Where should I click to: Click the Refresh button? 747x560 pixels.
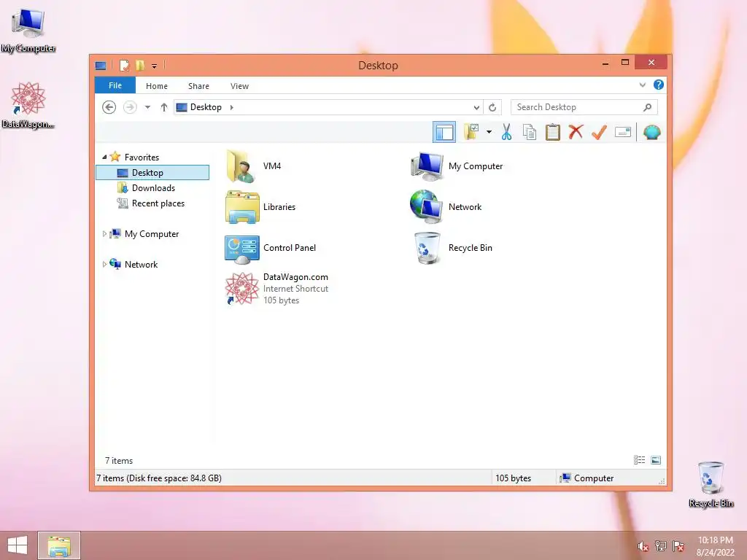click(x=492, y=108)
